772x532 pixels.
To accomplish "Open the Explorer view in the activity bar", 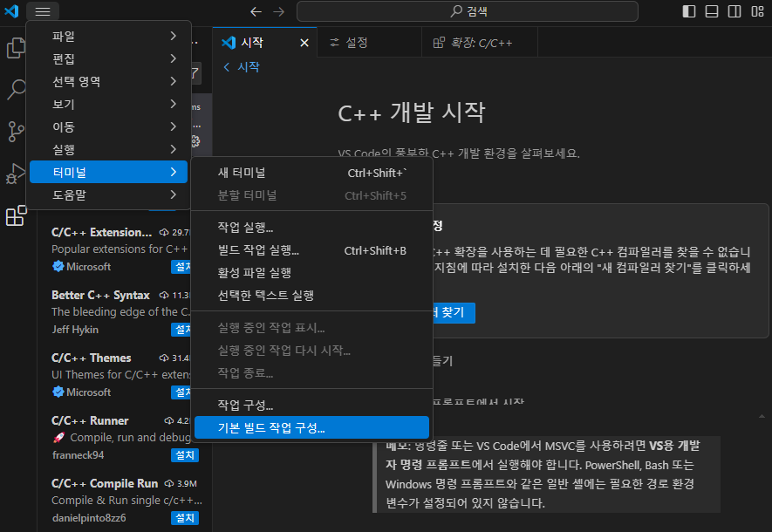I will (14, 50).
